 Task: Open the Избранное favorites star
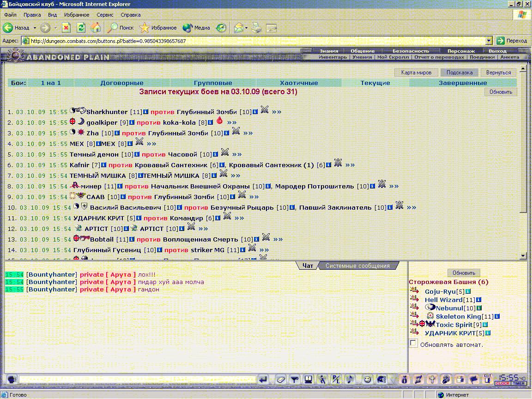[x=158, y=28]
